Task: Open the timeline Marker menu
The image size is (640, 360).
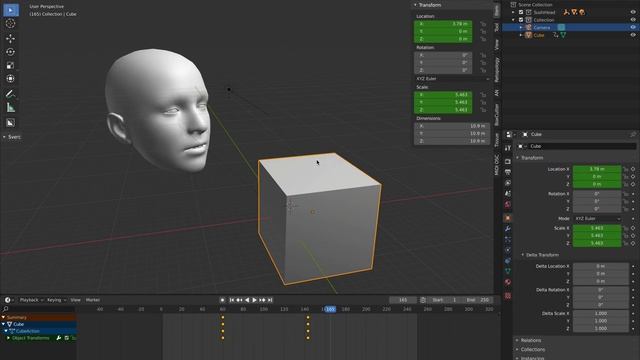Action: (x=93, y=300)
